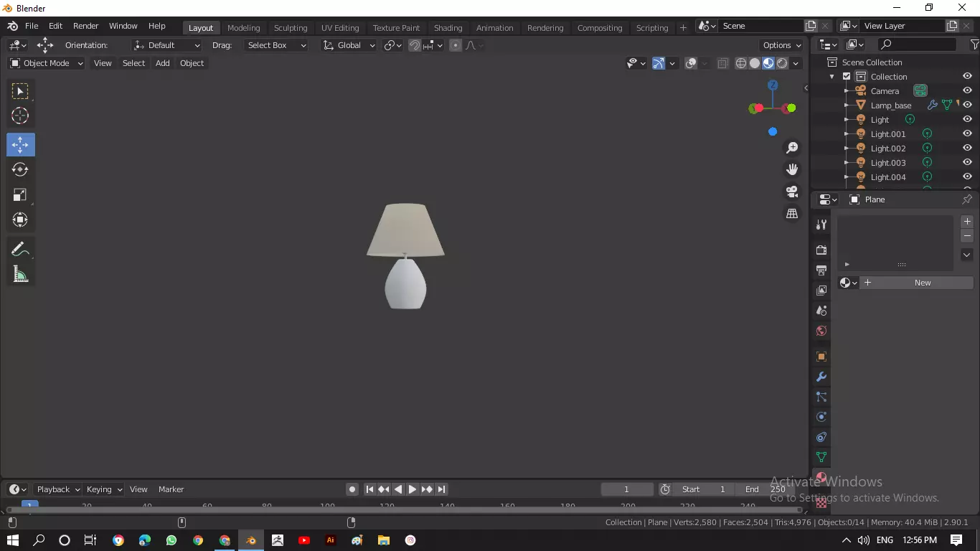Hide Light.002 in the outliner
This screenshot has width=980, height=551.
pyautogui.click(x=967, y=149)
